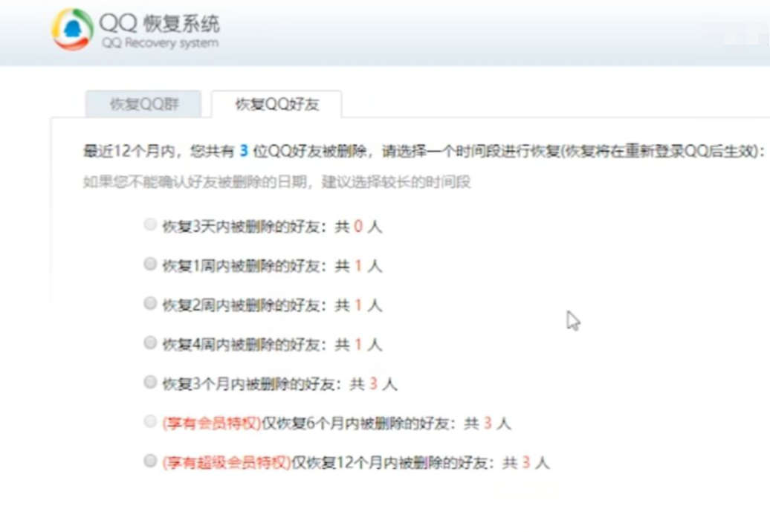Switch to the 恢复QQ群 tab
The width and height of the screenshot is (770, 532).
[x=143, y=103]
